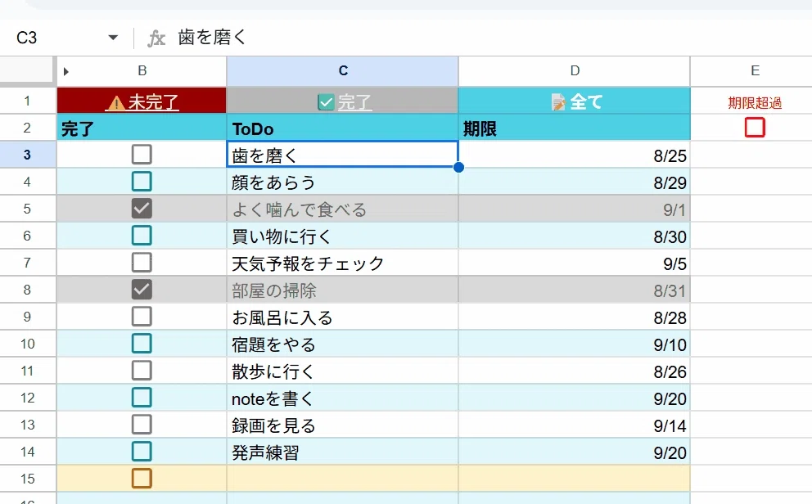Check the box for 顔をあらう
Screen dimensions: 812x504
[142, 182]
